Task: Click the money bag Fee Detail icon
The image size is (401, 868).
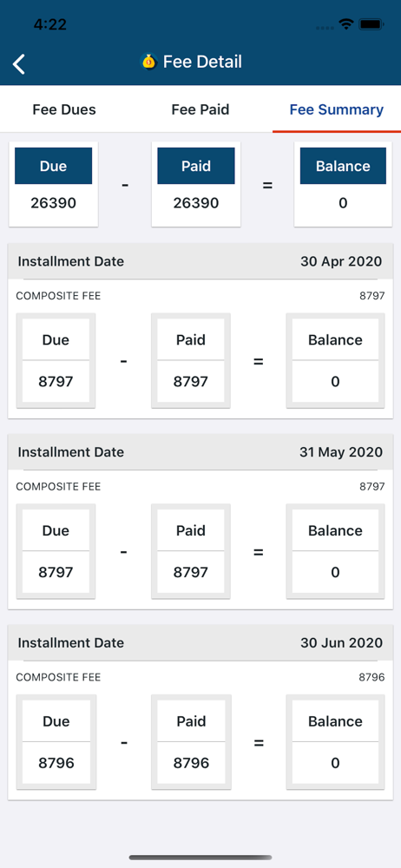Action: tap(149, 62)
